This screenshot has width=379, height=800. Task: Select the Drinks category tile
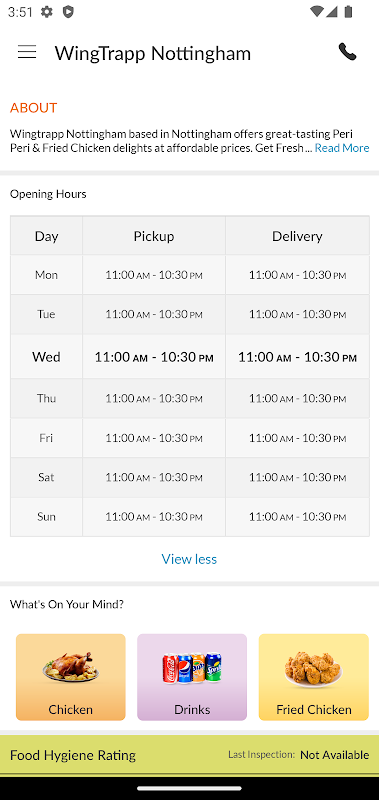pos(192,677)
